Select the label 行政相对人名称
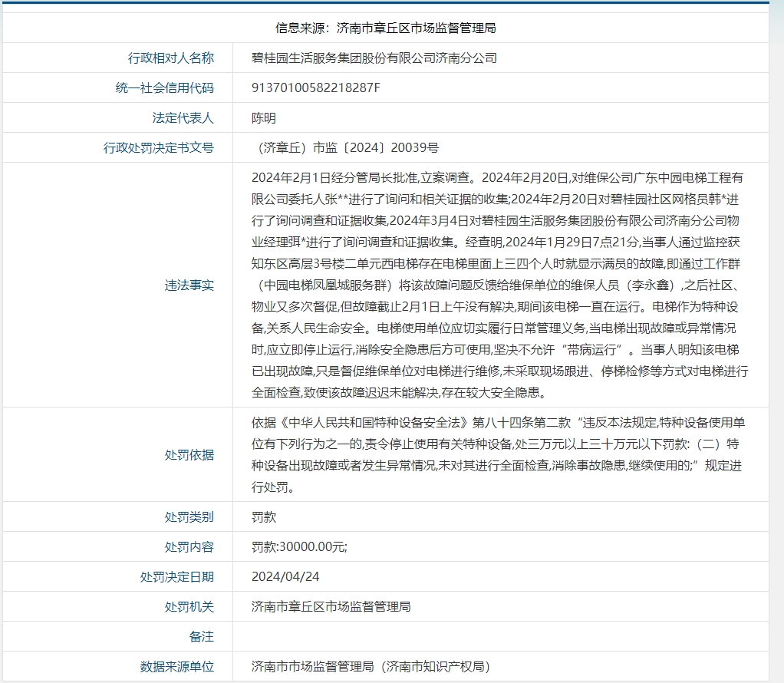This screenshot has width=784, height=683. (171, 58)
